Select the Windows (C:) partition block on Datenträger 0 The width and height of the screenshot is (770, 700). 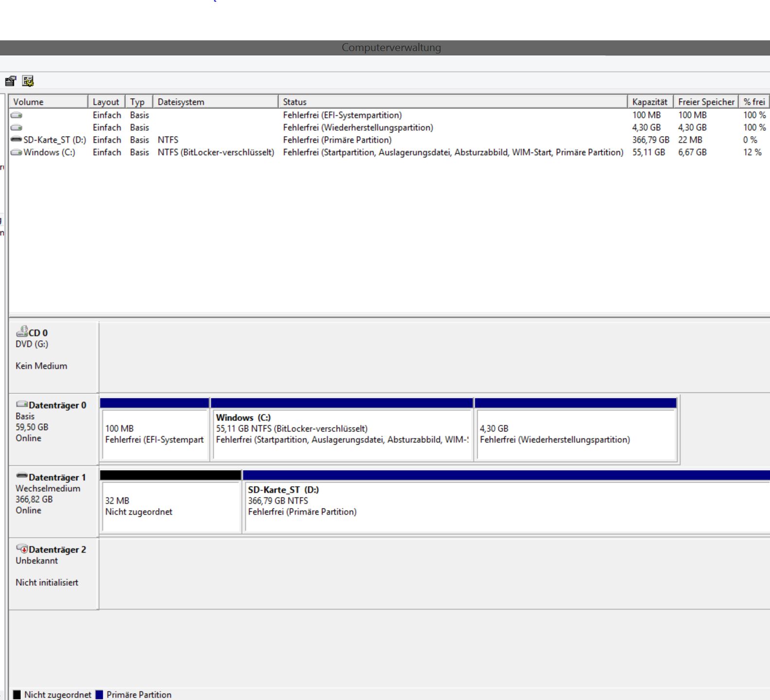(342, 430)
